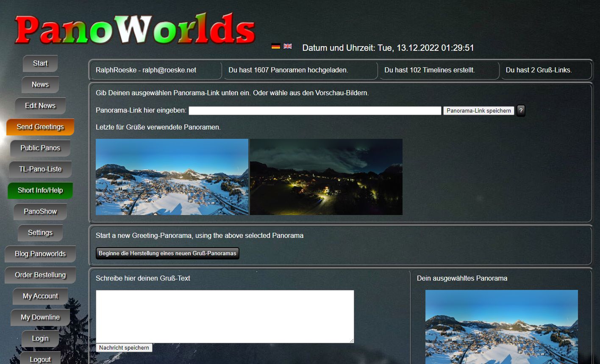Click the 'Start a new Greeting-Panorama' text
600x364 pixels.
tap(200, 236)
